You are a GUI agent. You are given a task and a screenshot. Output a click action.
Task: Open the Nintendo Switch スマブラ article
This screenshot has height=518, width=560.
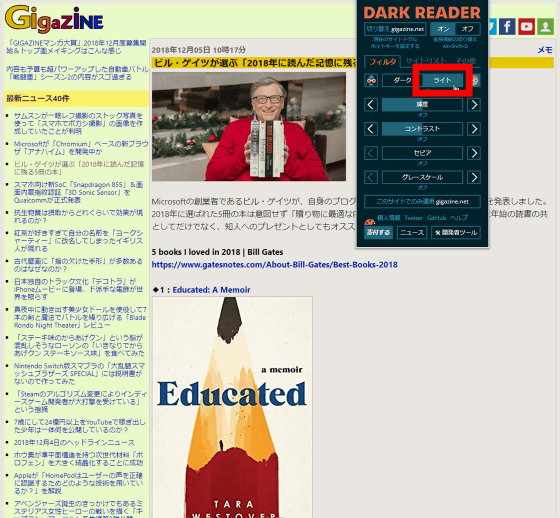point(79,373)
